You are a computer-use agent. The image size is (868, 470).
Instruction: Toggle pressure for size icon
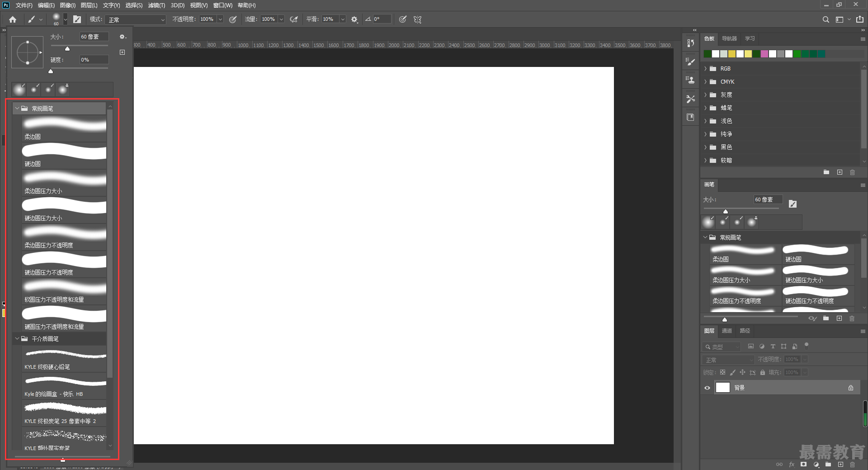[x=403, y=19]
